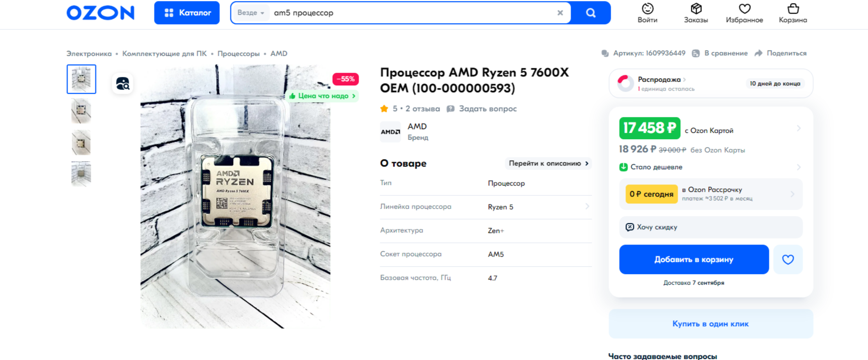Open Заказы orders icon
This screenshot has width=868, height=360.
pos(696,13)
